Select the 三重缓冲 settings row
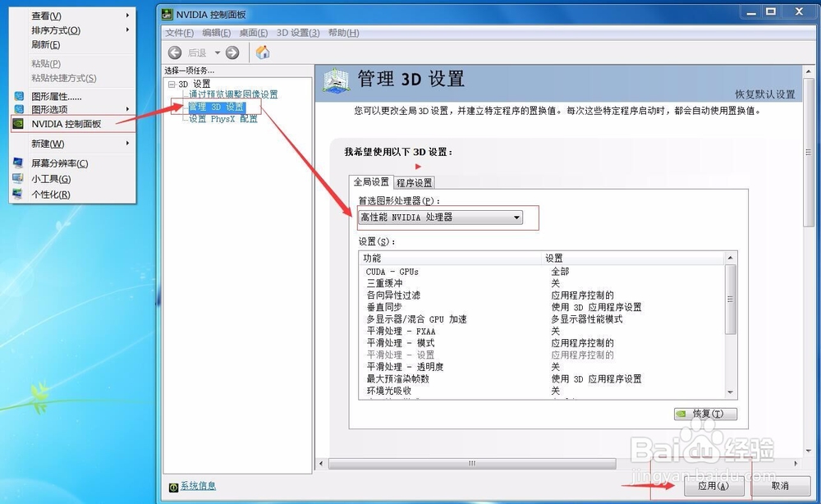The width and height of the screenshot is (821, 504). pos(543,283)
